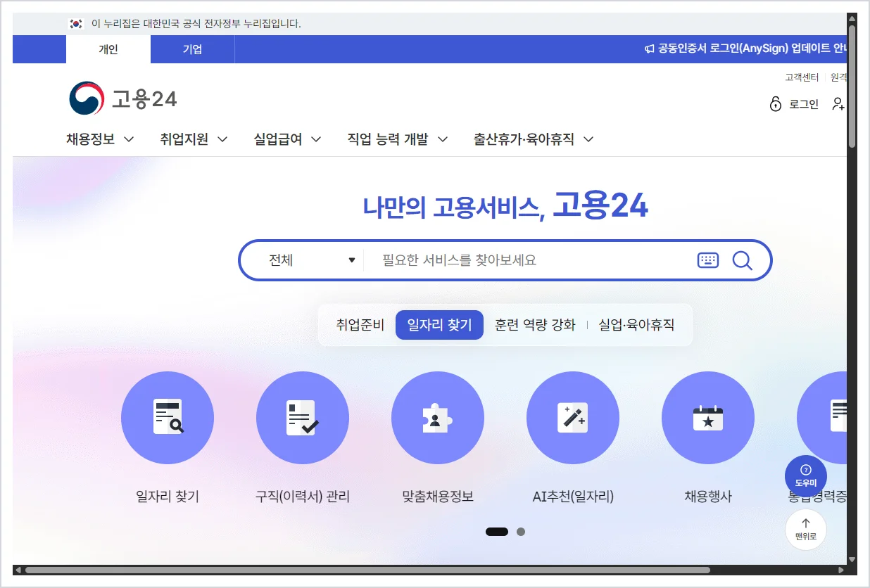Image resolution: width=870 pixels, height=588 pixels.
Task: Open the 구직(이력서) 관리 circle icon
Action: pyautogui.click(x=303, y=418)
